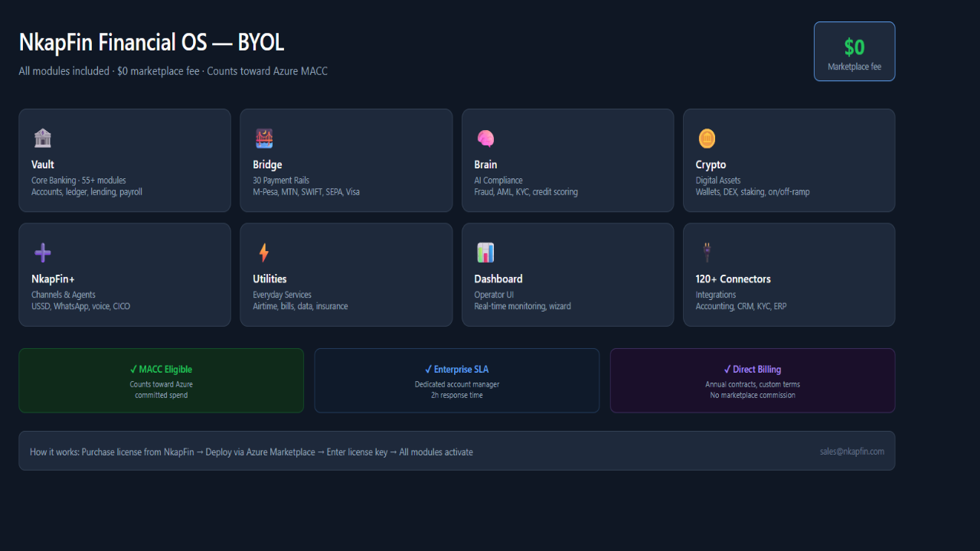Click 'Wallets, DEX, staking, on/off-ramp' text
The image size is (980, 551).
(753, 192)
